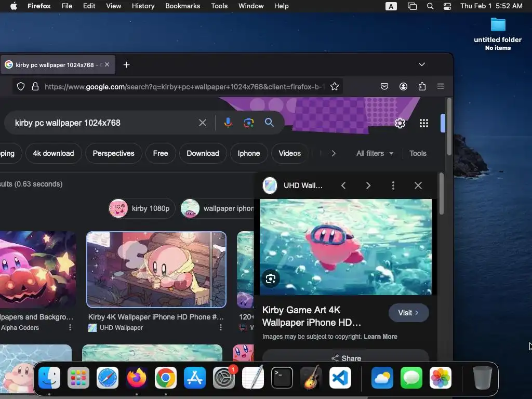Open preview panel more options menu

393,185
